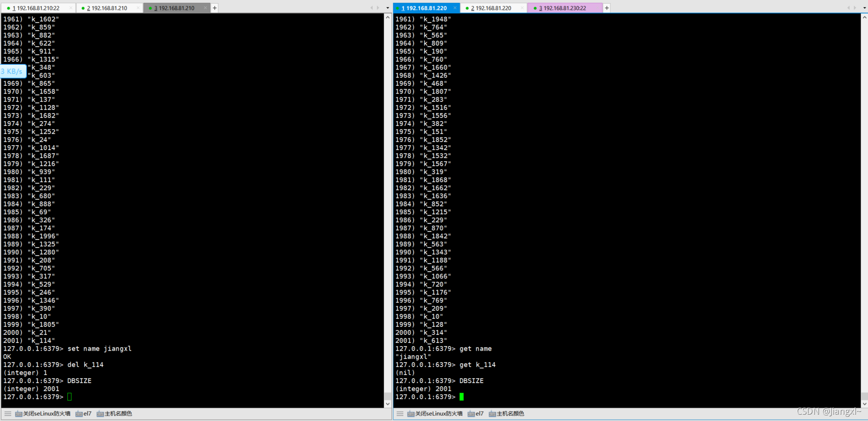Open quick command menu icon in left pane
Screen dimensions: 868x421
click(x=8, y=414)
